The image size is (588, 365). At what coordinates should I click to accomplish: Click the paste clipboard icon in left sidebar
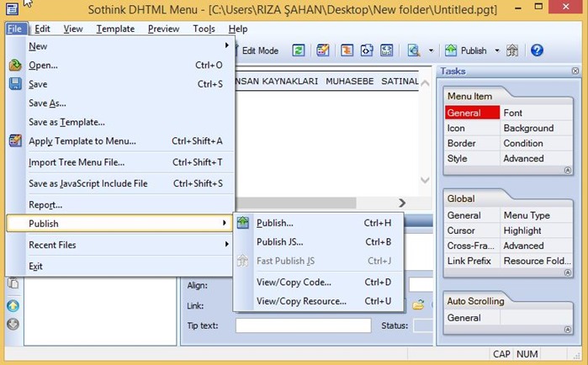tap(13, 283)
